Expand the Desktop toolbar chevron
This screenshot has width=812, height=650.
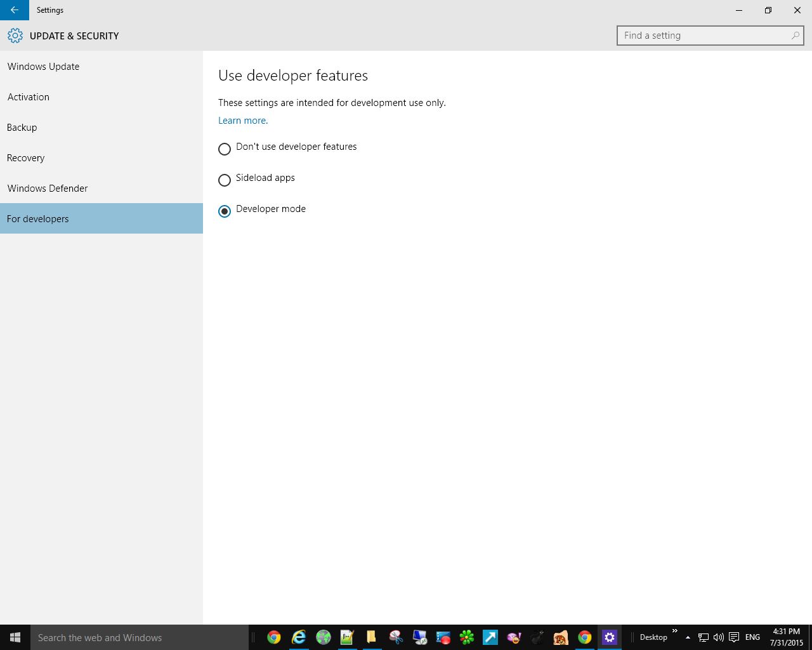point(674,632)
